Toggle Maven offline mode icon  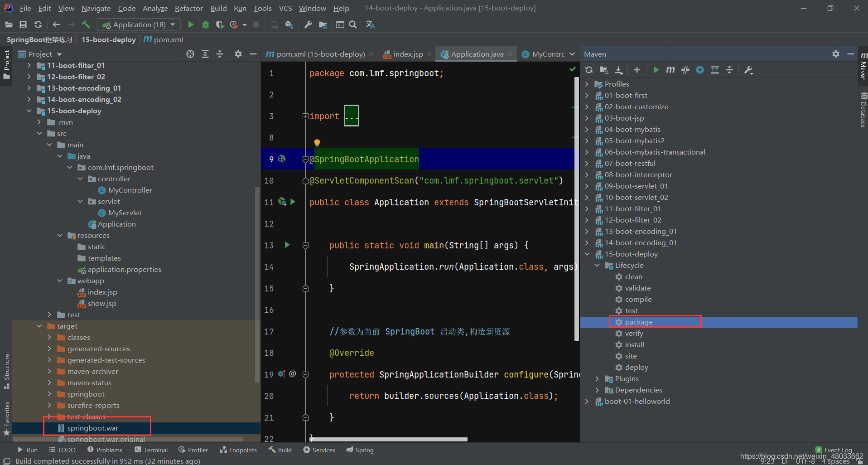coord(685,70)
